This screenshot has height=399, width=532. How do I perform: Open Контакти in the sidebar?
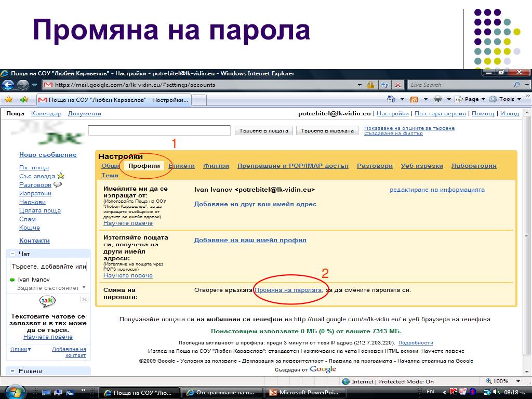[x=34, y=241]
